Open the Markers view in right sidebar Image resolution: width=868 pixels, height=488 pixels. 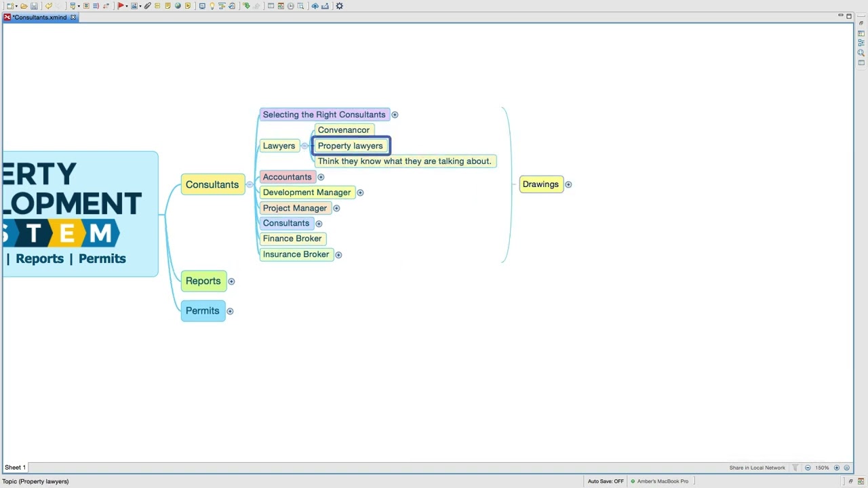861,33
